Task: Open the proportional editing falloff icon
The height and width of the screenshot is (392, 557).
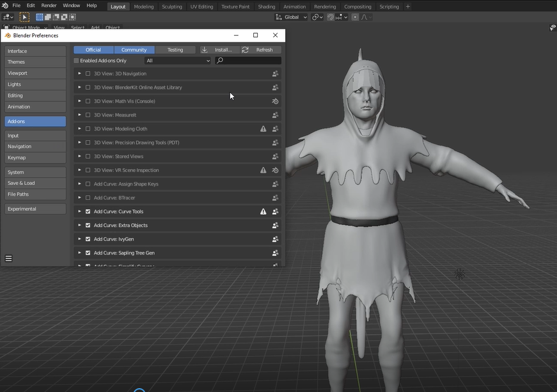Action: 365,17
